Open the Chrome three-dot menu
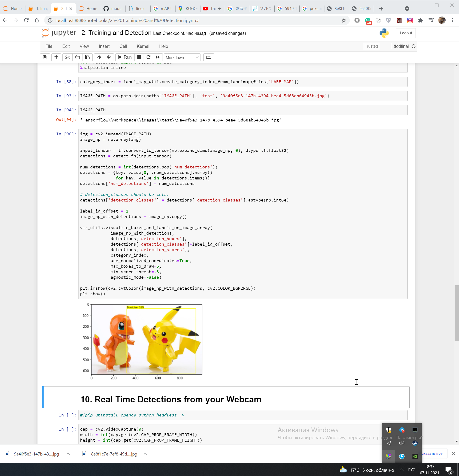Screen dimensions: 459x476 click(452, 21)
